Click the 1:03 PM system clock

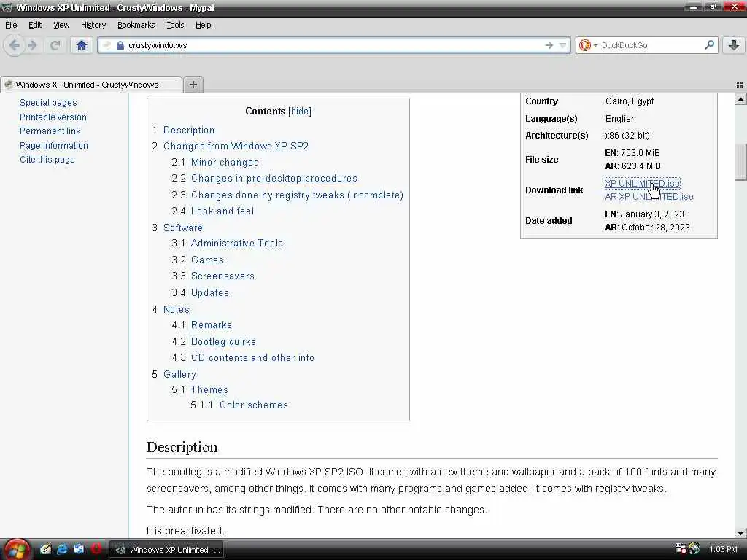[x=723, y=550]
